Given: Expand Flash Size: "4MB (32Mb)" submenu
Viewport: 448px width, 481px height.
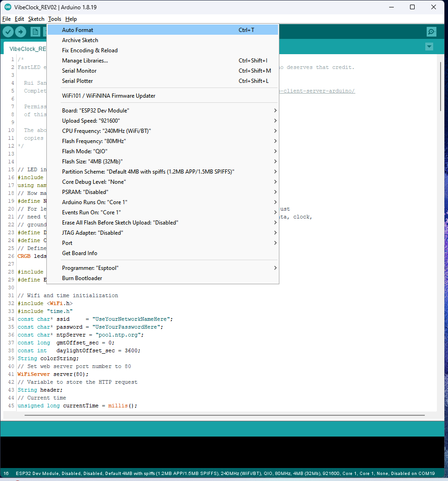Looking at the screenshot, I should (163, 162).
